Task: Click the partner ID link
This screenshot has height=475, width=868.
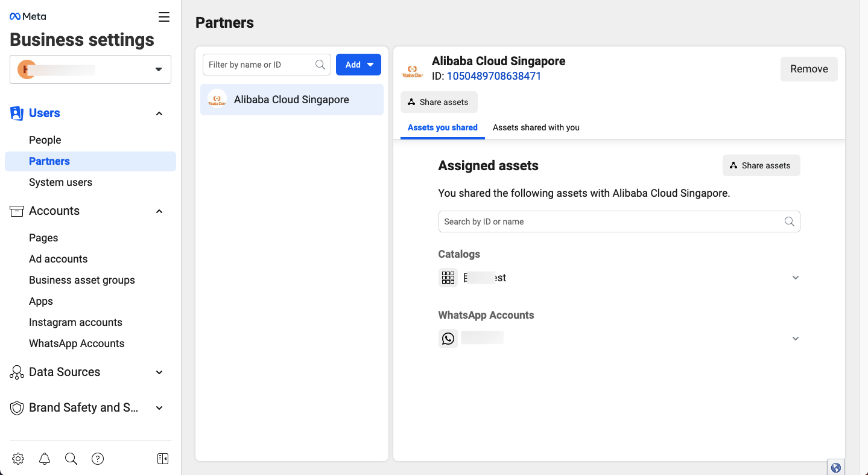Action: tap(493, 76)
